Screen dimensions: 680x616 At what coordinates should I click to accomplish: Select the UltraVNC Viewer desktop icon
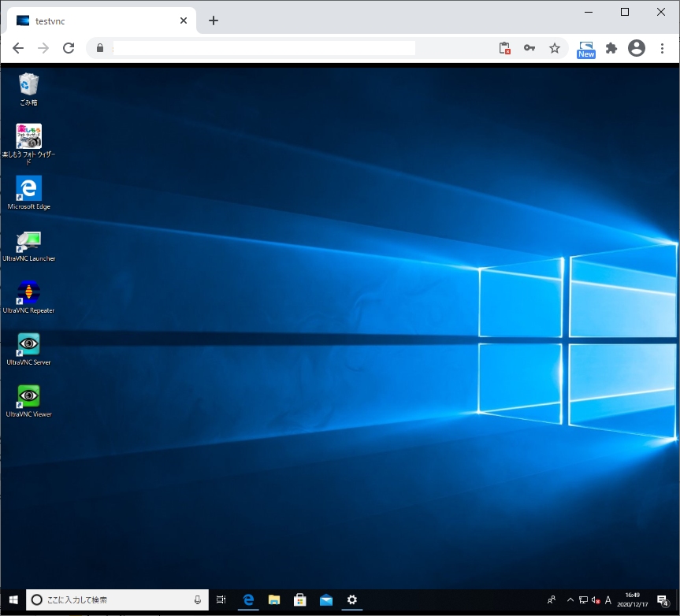28,402
